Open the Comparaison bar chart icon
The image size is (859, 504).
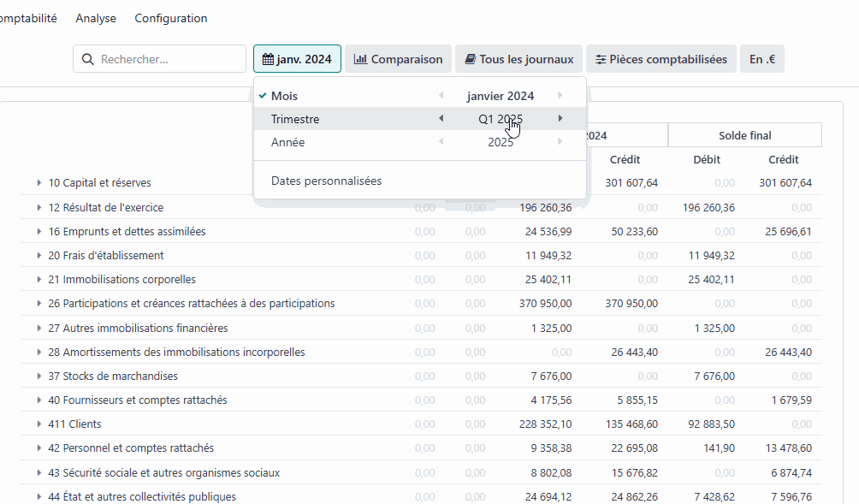tap(361, 59)
